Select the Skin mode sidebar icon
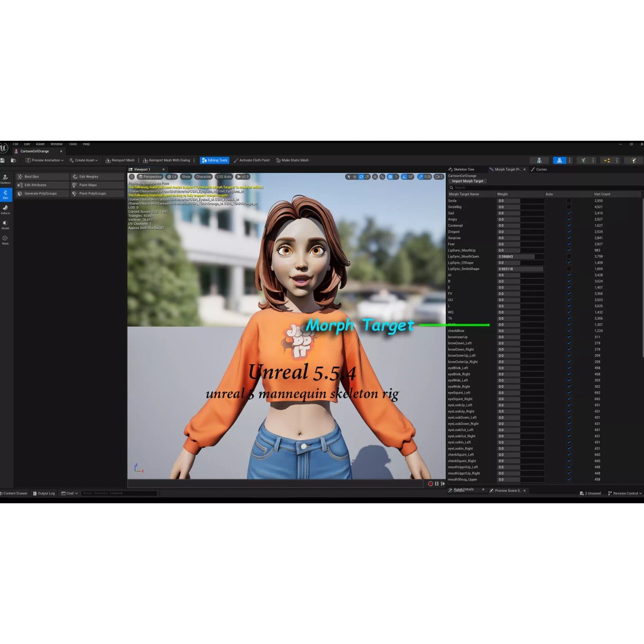The image size is (644, 644). [5, 194]
